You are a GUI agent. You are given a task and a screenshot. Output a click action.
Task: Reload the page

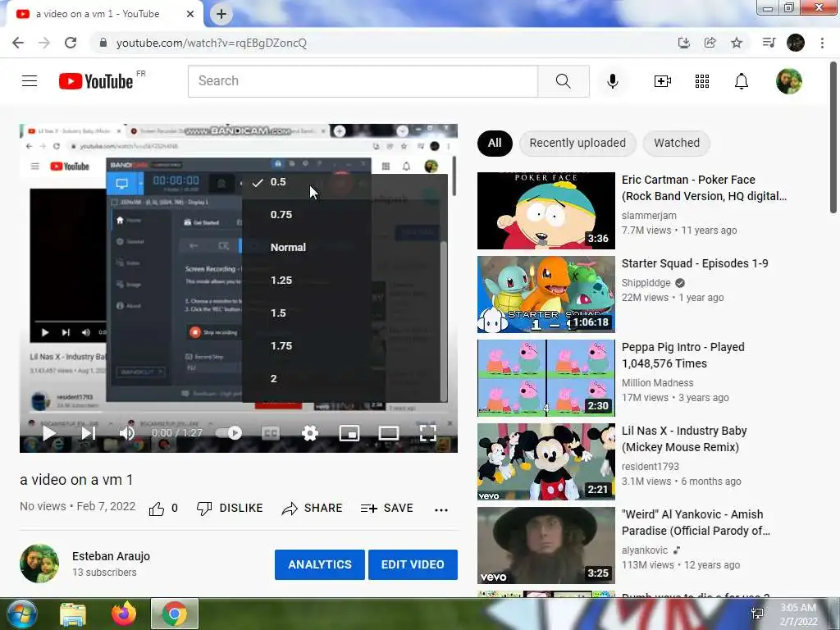(71, 43)
